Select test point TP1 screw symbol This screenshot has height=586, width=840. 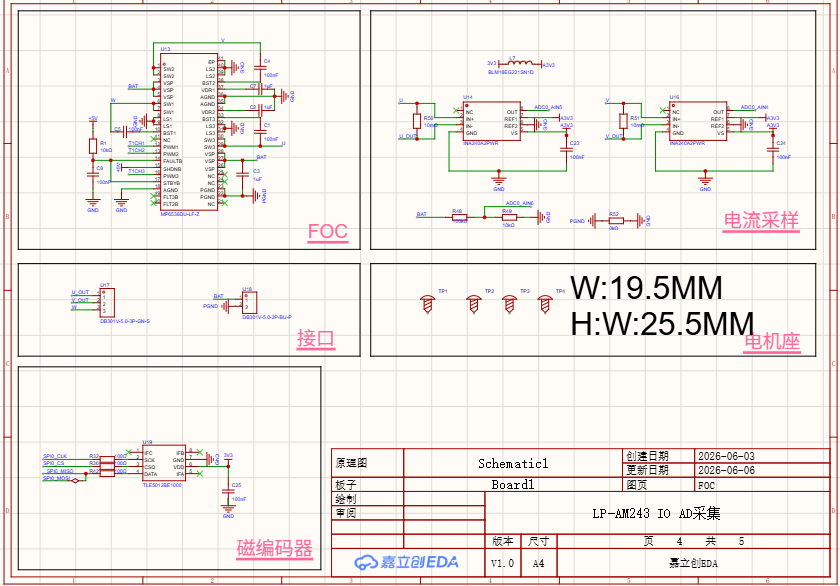point(428,304)
